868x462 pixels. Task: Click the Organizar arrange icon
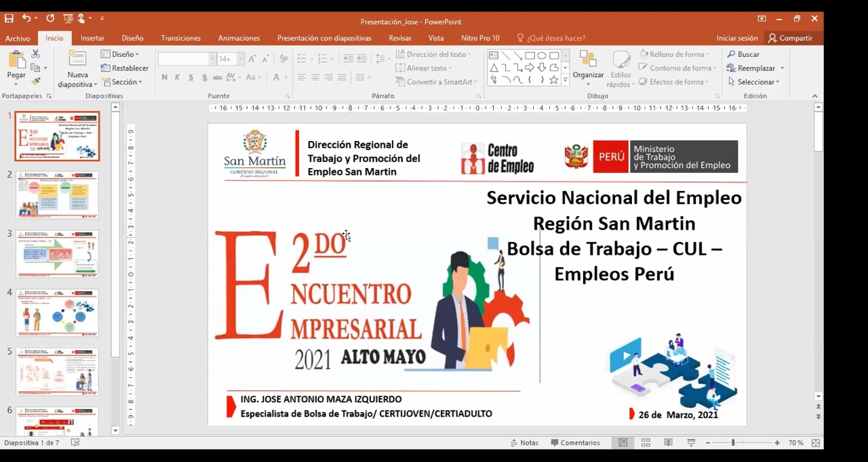[x=588, y=59]
